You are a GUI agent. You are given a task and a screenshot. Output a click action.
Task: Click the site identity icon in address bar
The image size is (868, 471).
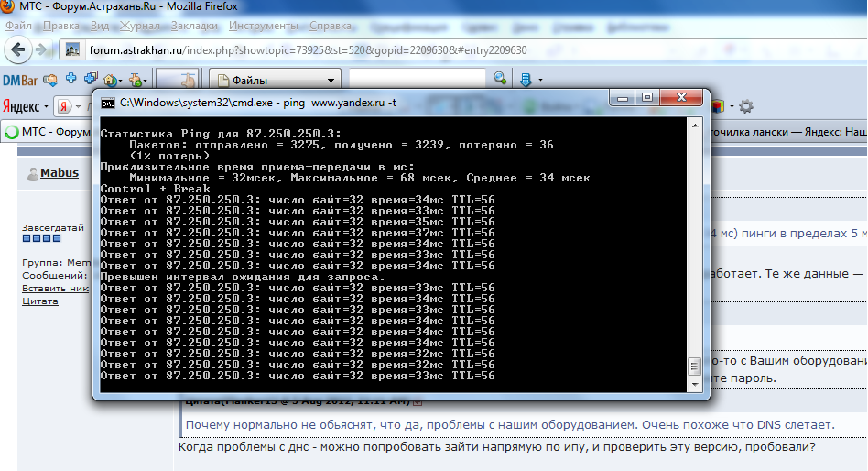[72, 50]
